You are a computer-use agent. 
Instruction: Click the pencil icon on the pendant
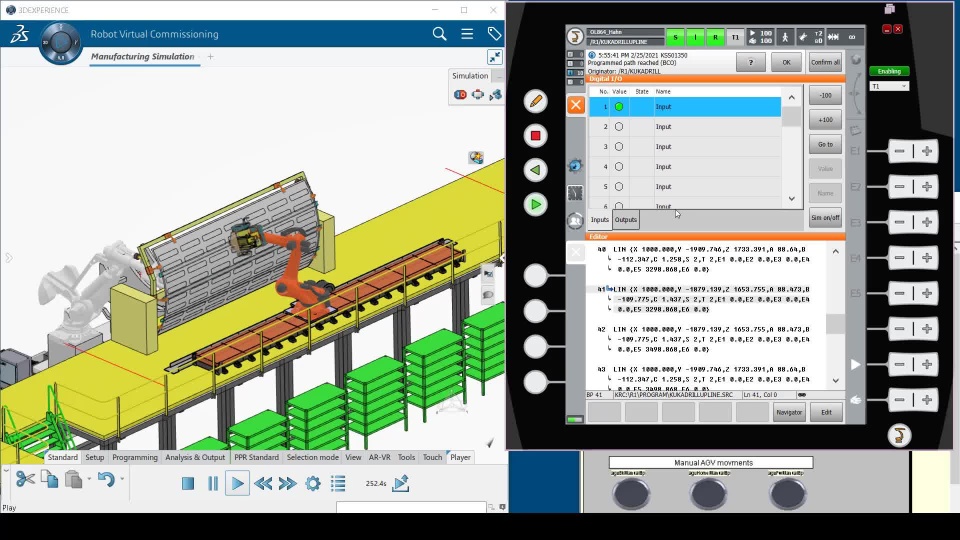tap(536, 101)
